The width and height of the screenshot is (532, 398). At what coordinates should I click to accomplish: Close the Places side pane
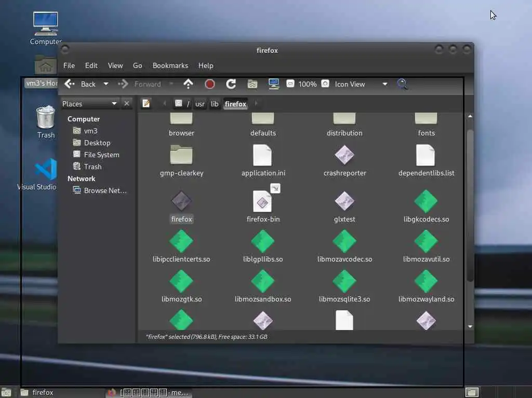pos(127,103)
